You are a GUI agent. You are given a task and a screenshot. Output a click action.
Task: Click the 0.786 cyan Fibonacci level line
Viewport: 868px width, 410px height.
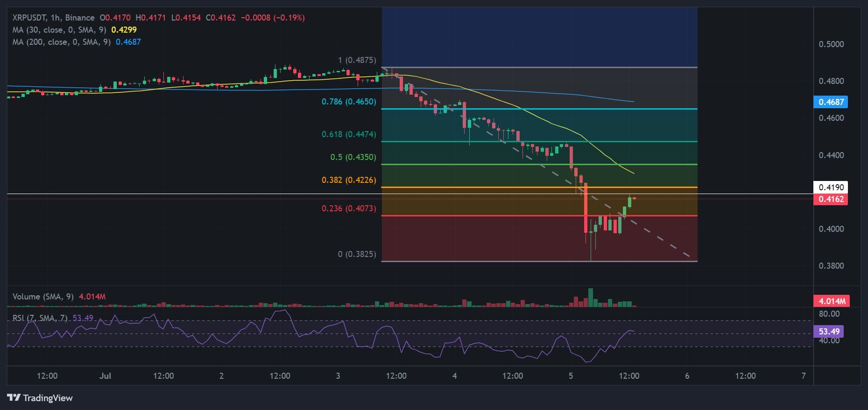pyautogui.click(x=539, y=109)
